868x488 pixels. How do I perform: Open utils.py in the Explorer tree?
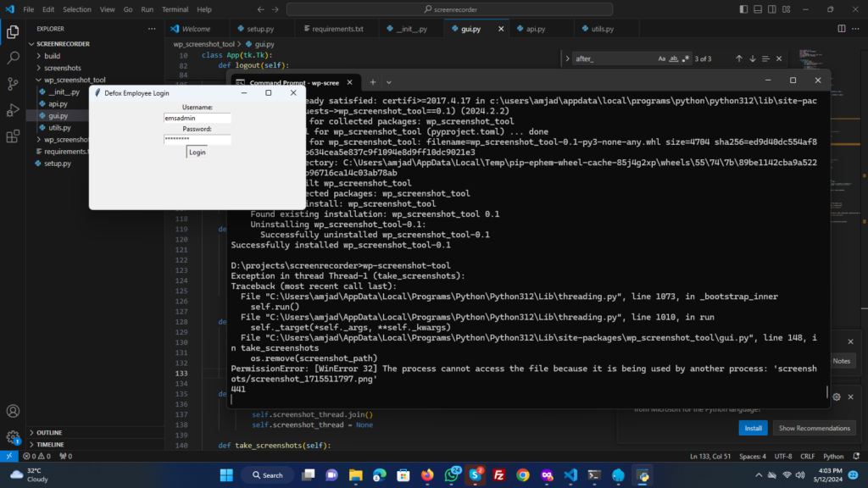59,128
